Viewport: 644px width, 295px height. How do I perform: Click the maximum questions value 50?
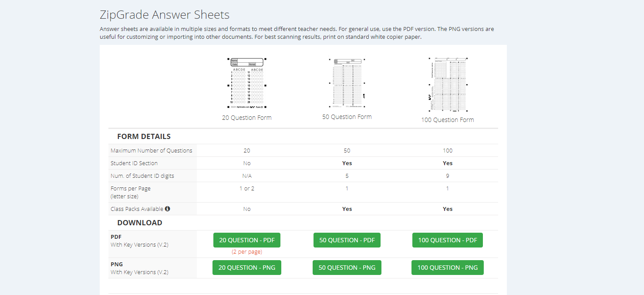(x=347, y=150)
